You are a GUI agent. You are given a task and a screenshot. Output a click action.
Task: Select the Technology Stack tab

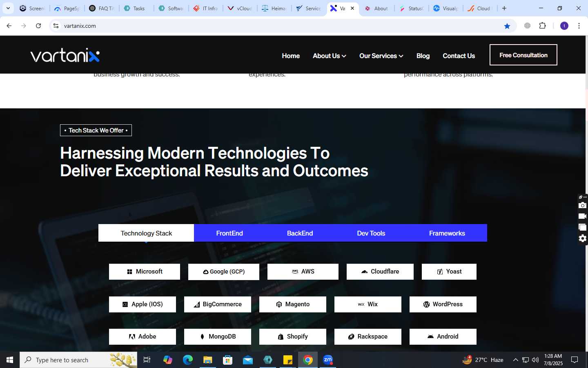(x=146, y=233)
